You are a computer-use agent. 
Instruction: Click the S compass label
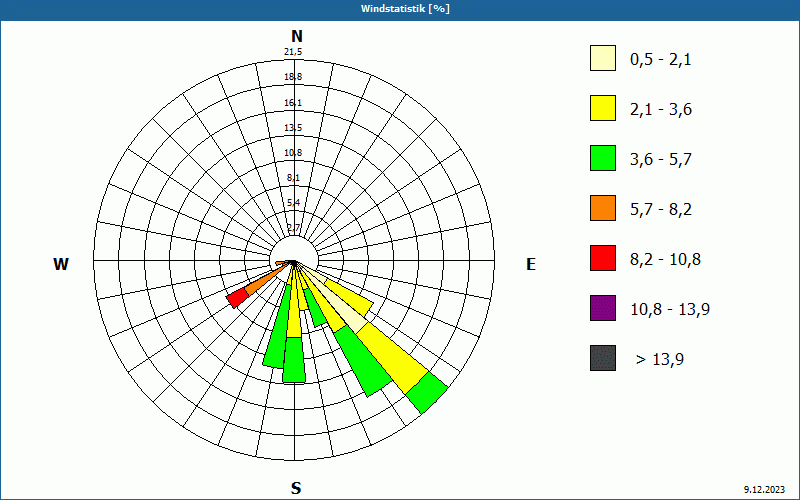click(296, 488)
